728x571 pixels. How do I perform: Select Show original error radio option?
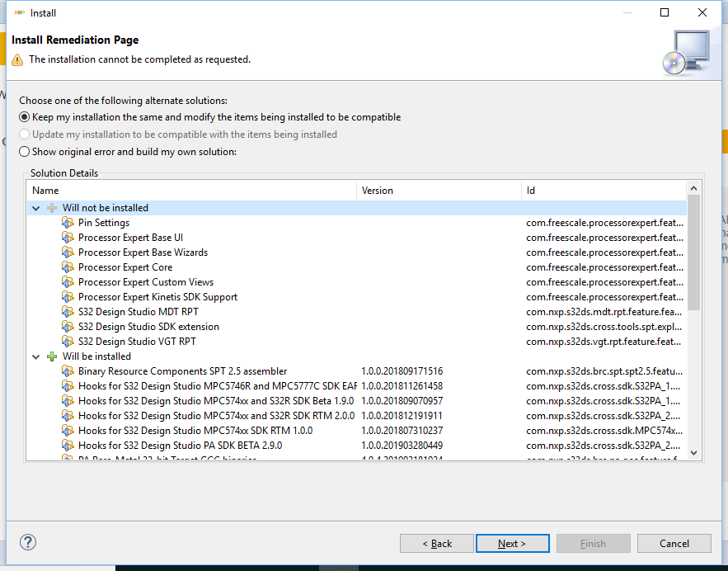point(24,152)
